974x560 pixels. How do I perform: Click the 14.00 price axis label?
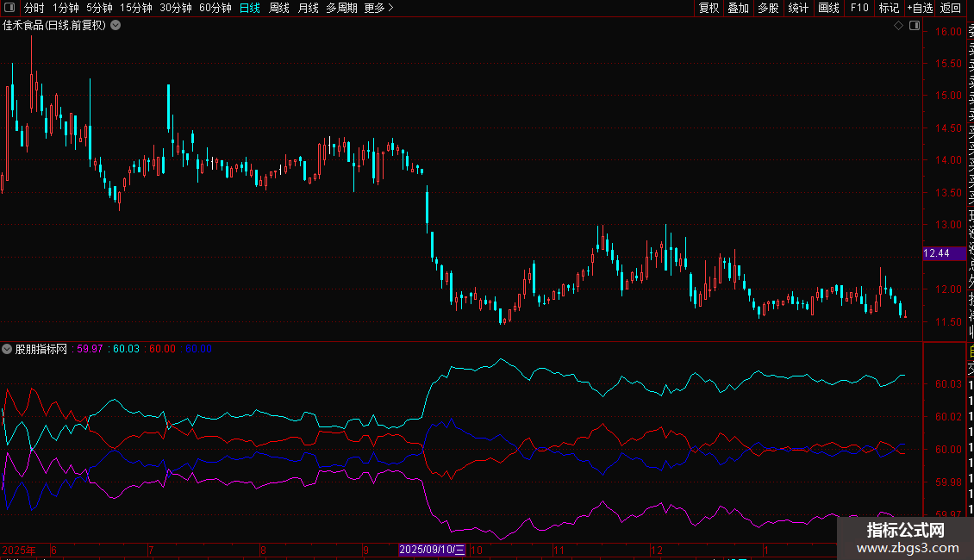(948, 160)
